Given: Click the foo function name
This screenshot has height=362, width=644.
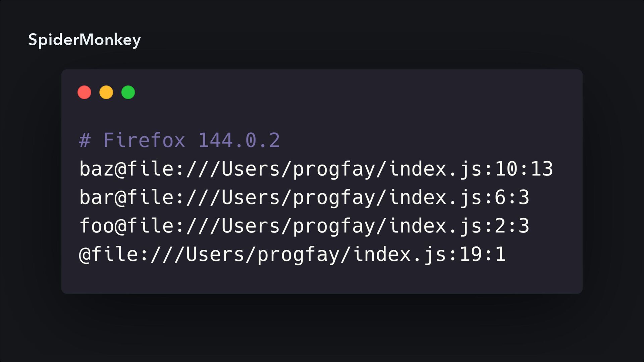Looking at the screenshot, I should [97, 226].
